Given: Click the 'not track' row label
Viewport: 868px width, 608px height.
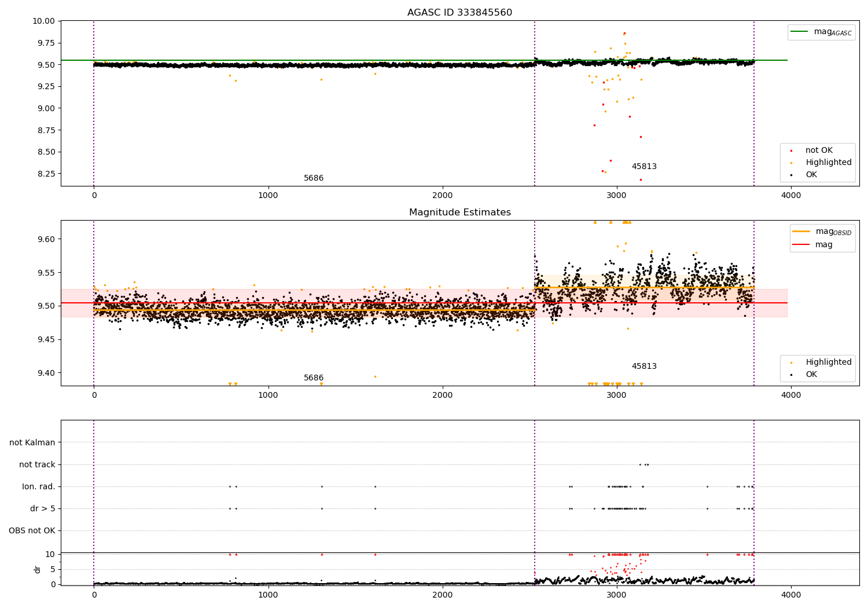Looking at the screenshot, I should pos(37,465).
